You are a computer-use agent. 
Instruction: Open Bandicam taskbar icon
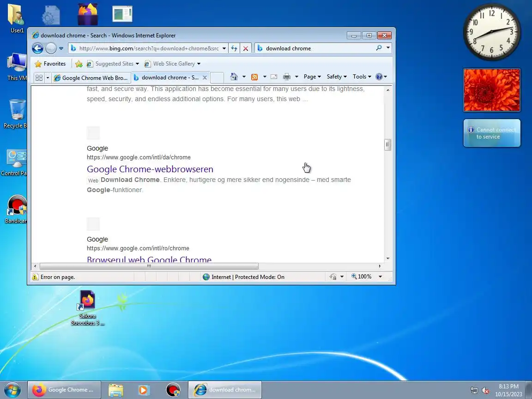click(x=173, y=390)
